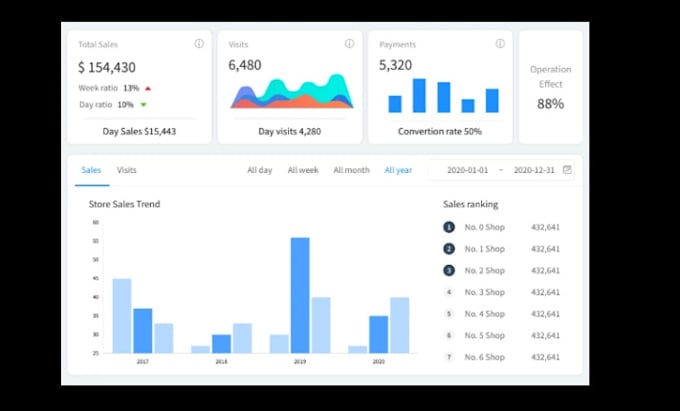Image resolution: width=680 pixels, height=411 pixels.
Task: Click the No. 4 Shop ranking entry
Action: click(502, 314)
